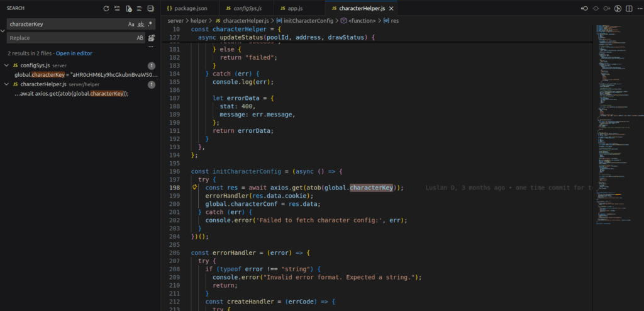Image resolution: width=644 pixels, height=311 pixels.
Task: Close the characterHelper.js tab
Action: [x=392, y=9]
